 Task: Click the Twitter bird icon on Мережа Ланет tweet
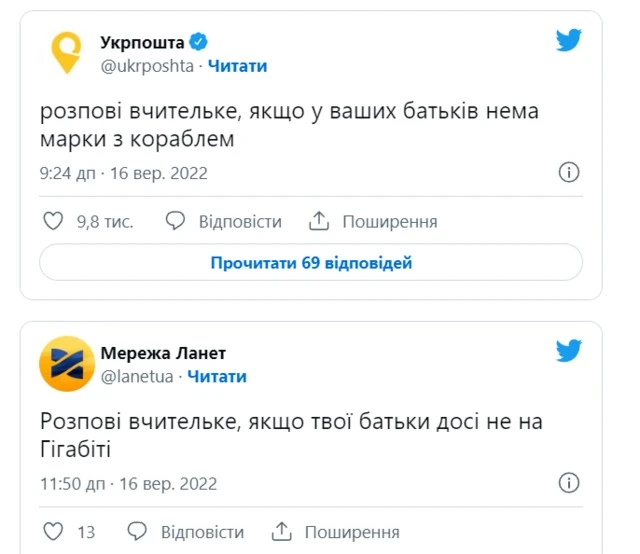(x=569, y=351)
